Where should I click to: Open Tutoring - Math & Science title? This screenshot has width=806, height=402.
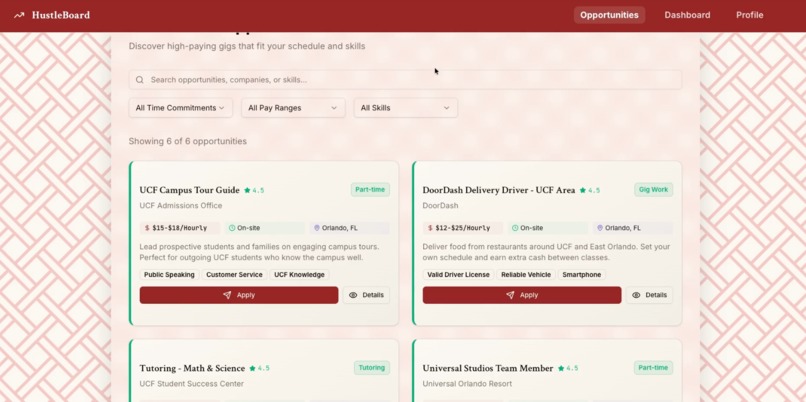[x=192, y=368]
